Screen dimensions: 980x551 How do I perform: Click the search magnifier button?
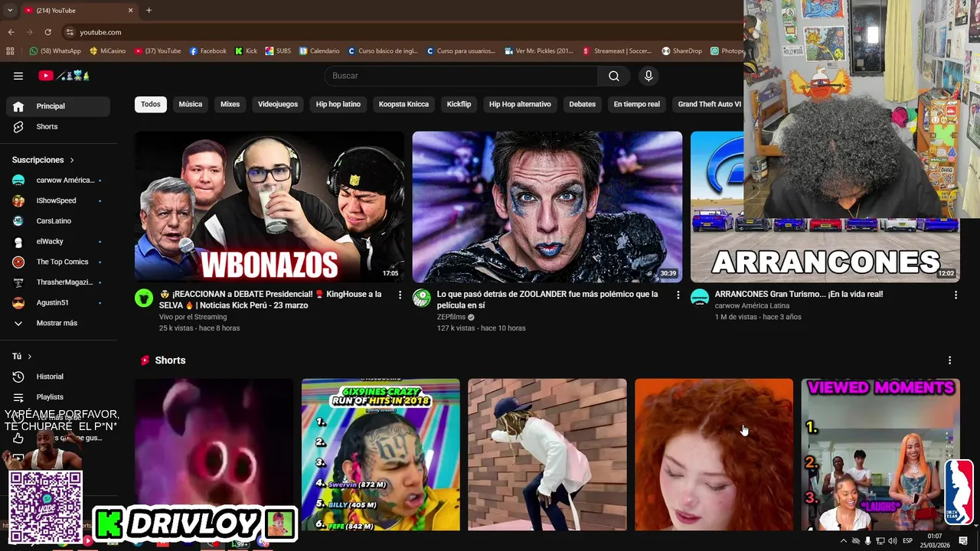pos(614,76)
